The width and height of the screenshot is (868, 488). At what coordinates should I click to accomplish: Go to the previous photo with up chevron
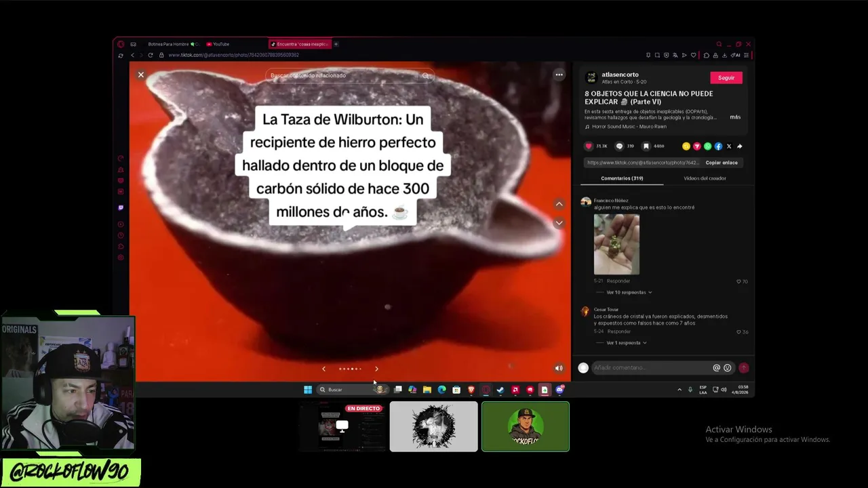click(559, 203)
